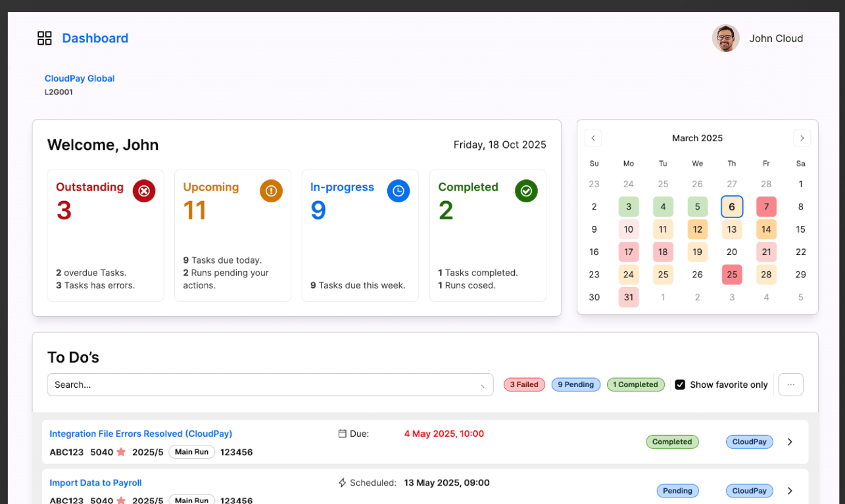This screenshot has width=845, height=504.
Task: Click the dashboard grid icon
Action: pyautogui.click(x=44, y=38)
